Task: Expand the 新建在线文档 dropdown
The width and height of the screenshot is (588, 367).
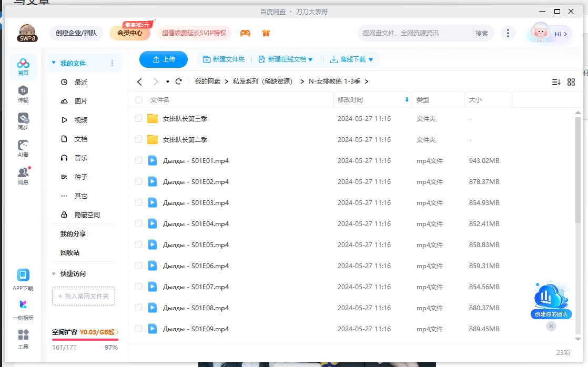Action: tap(287, 59)
